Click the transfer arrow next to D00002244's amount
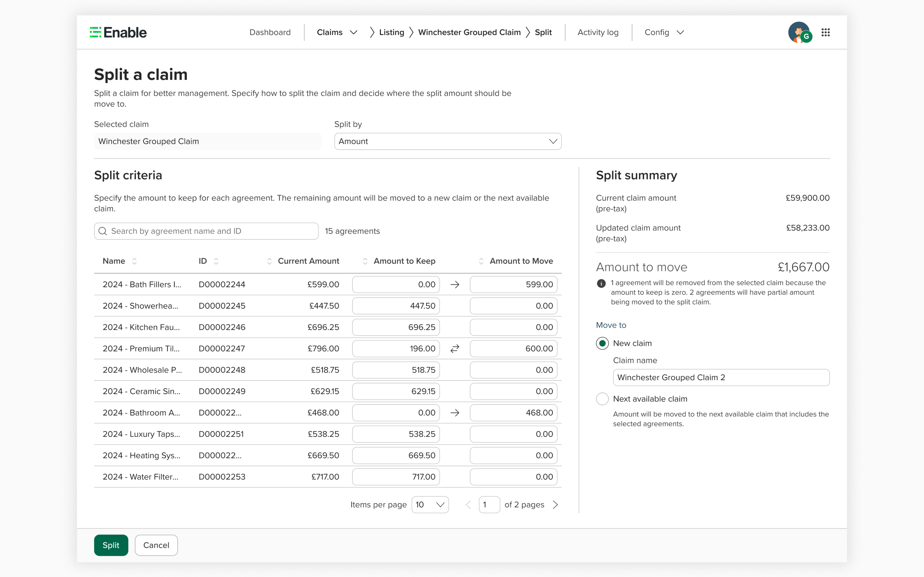 (x=454, y=284)
